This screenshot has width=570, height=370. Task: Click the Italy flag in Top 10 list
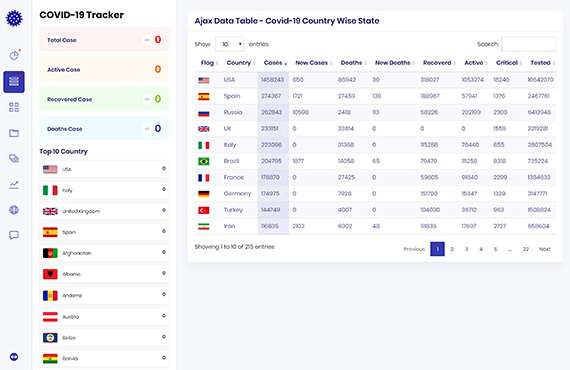click(50, 190)
